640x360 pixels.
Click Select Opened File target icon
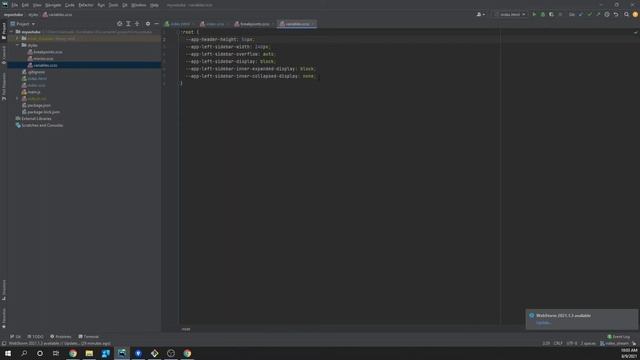coord(120,24)
